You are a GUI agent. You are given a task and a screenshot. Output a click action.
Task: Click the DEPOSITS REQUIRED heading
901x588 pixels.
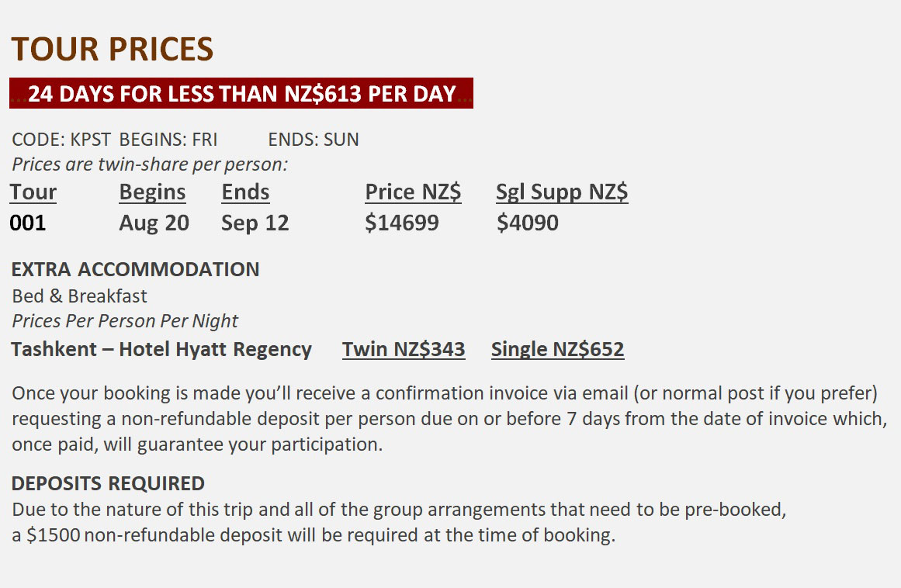click(108, 484)
